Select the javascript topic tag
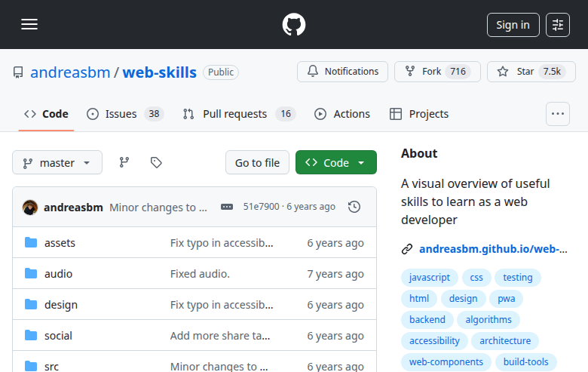 [430, 278]
